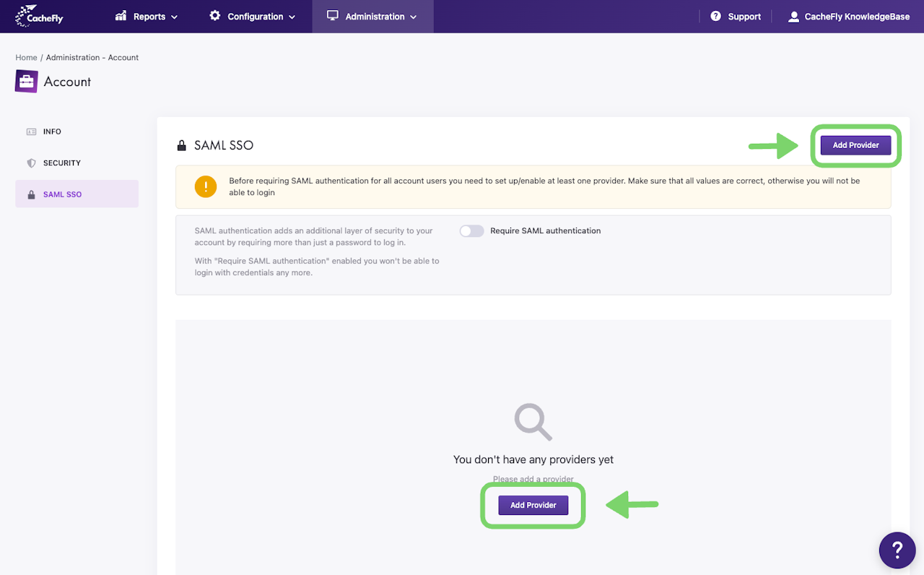Screen dimensions: 924x575
Task: Expand the Reports dropdown menu
Action: coord(174,17)
